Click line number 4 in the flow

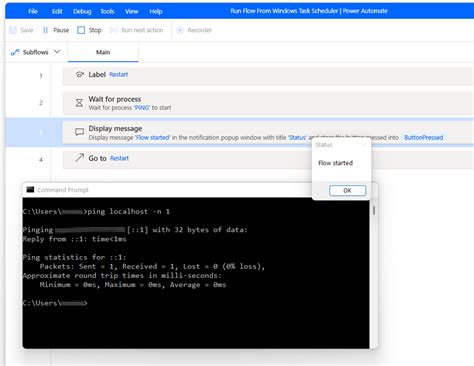41,160
